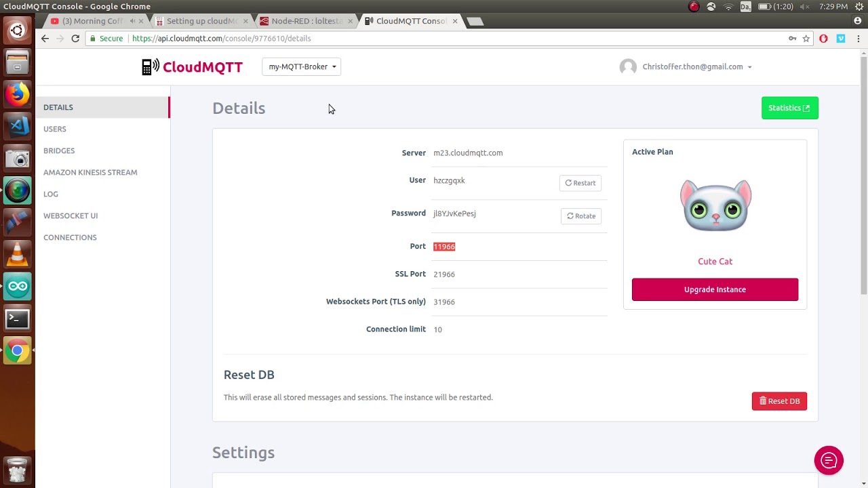
Task: Launch Firefox from the dock
Action: [18, 94]
